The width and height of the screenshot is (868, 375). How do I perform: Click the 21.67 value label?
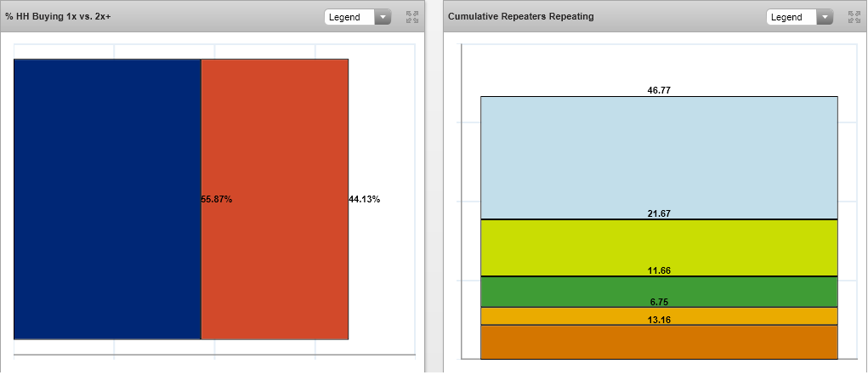659,213
